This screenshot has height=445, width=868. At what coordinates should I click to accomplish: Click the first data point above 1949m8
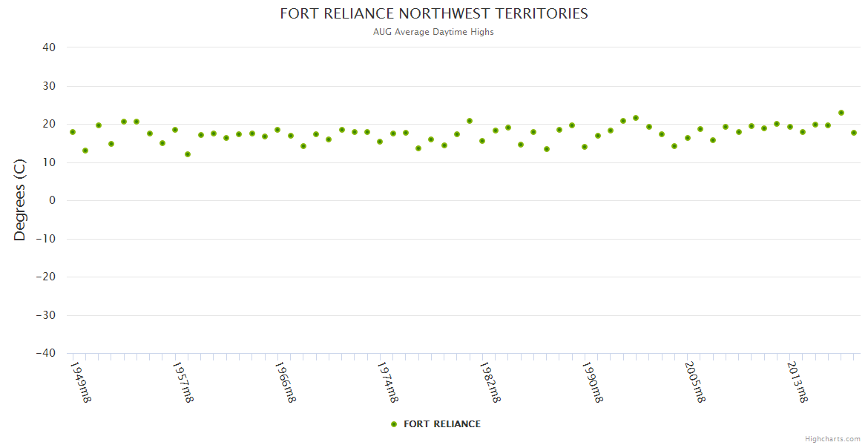point(73,132)
